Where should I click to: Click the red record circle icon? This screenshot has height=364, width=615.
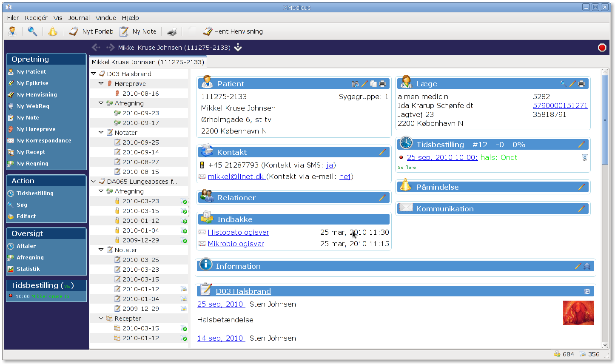coord(602,48)
